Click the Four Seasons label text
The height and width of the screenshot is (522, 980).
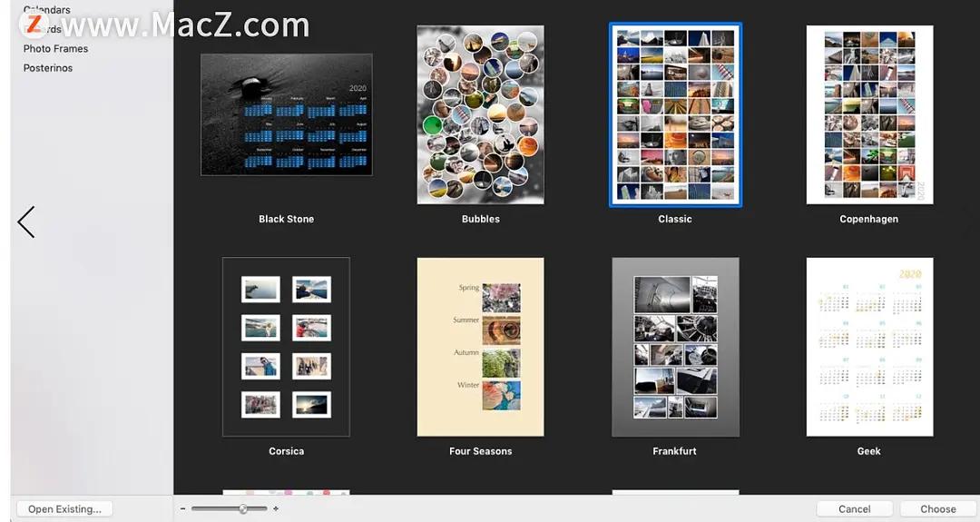click(481, 450)
